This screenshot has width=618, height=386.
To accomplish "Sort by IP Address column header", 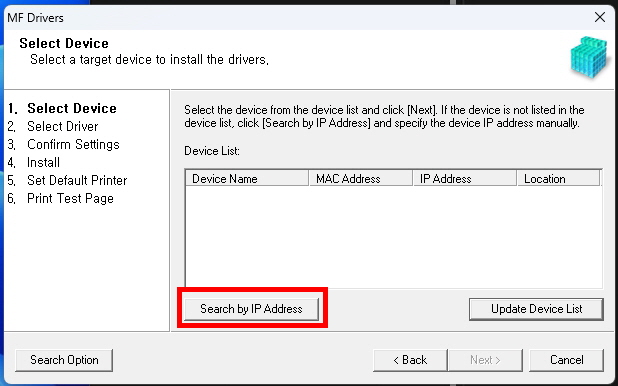I will click(x=465, y=179).
